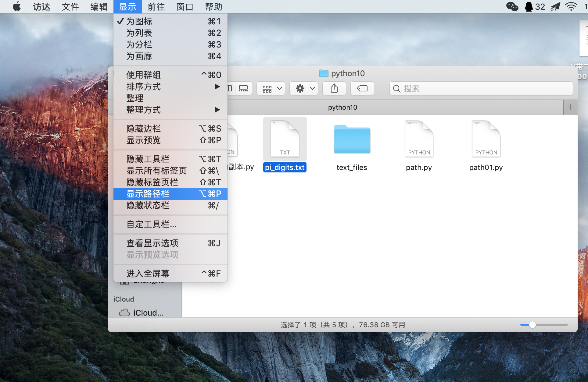Select the gallery view icon in toolbar
Image resolution: width=588 pixels, height=382 pixels.
tap(243, 89)
